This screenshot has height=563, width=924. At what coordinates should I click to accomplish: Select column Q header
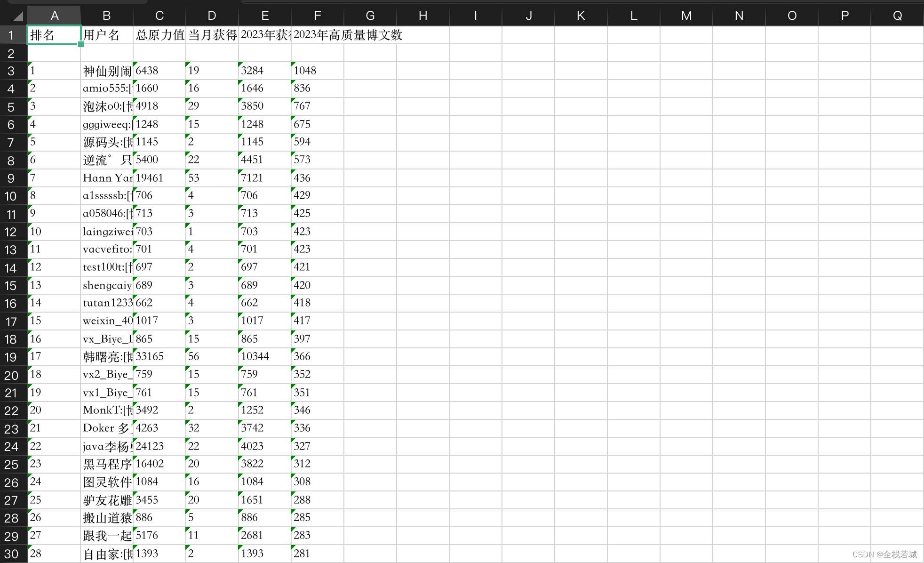[897, 16]
